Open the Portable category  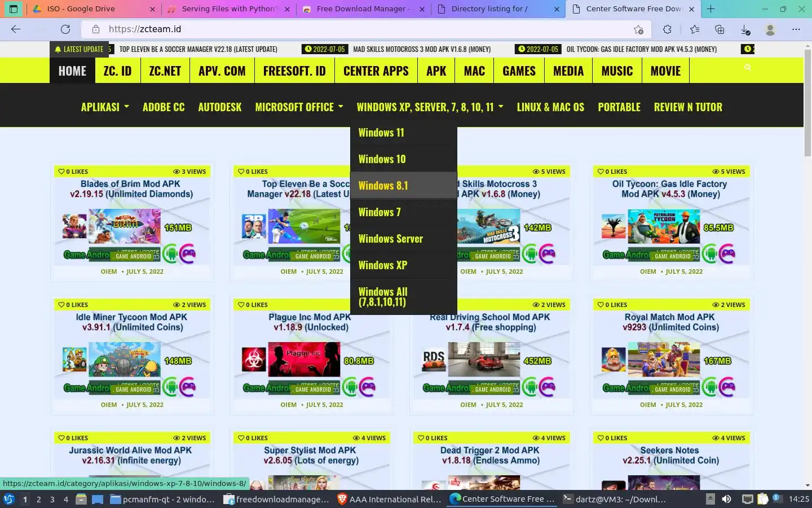click(619, 107)
